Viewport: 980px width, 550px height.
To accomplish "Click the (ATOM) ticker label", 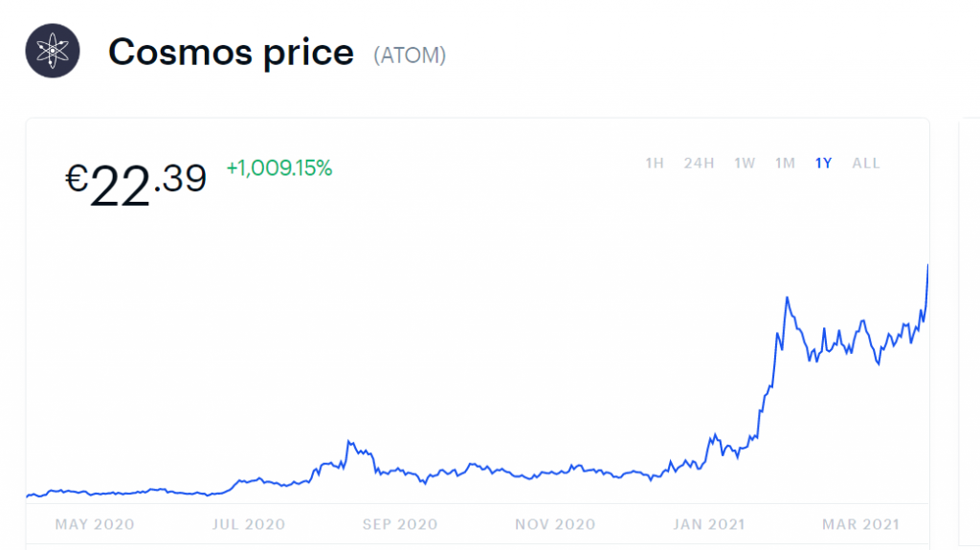I will click(x=410, y=55).
